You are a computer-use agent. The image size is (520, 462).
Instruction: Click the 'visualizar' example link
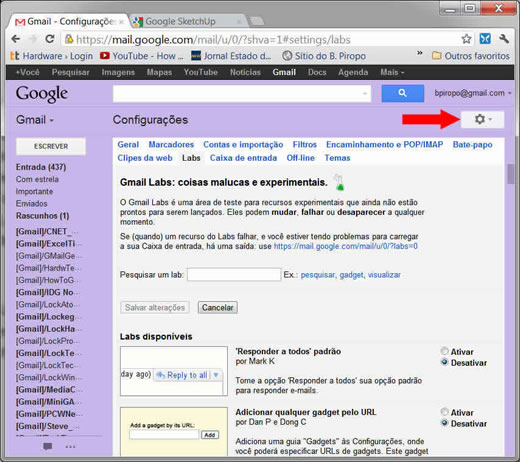(384, 275)
